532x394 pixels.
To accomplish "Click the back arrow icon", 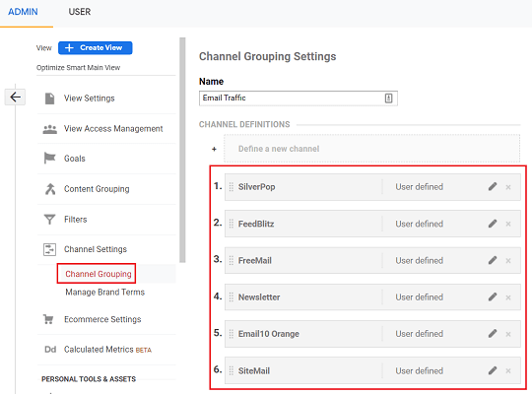I will (x=15, y=98).
